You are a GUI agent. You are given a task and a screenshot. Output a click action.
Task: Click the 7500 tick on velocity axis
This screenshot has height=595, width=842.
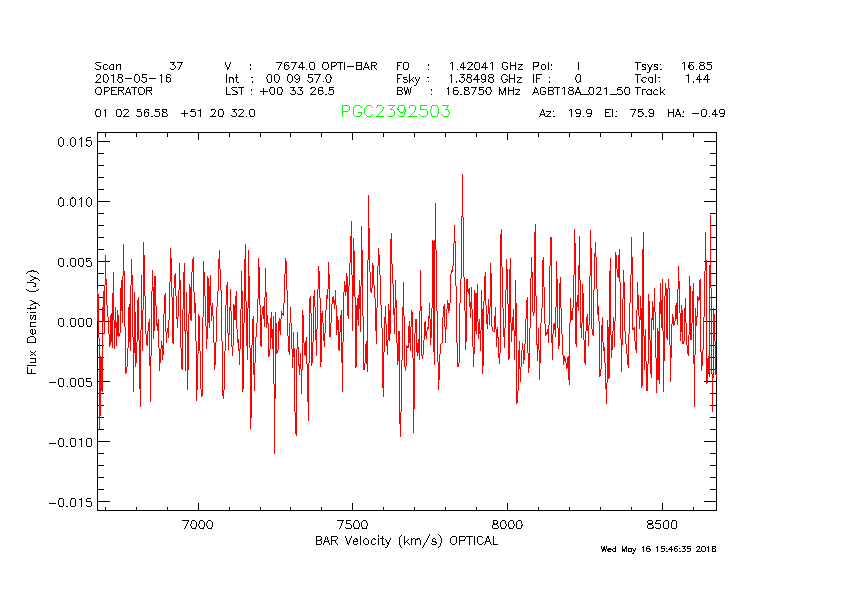coord(353,524)
